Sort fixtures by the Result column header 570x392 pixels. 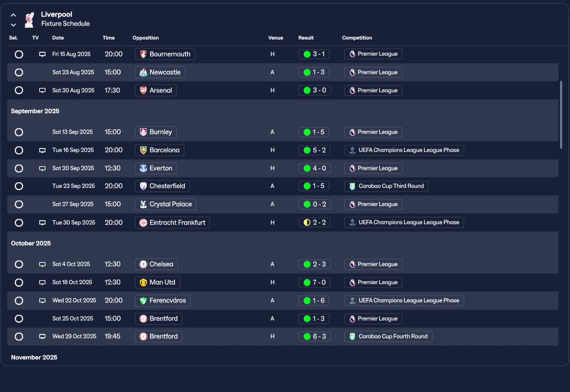[306, 38]
